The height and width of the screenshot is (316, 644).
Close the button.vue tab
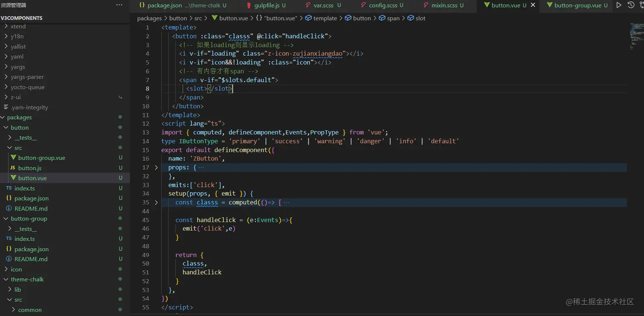[533, 5]
